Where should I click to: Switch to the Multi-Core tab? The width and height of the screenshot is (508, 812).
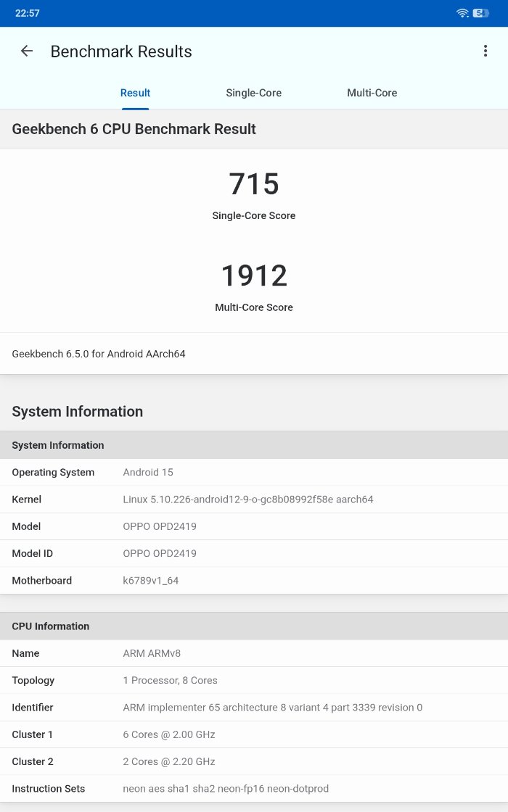pyautogui.click(x=372, y=93)
